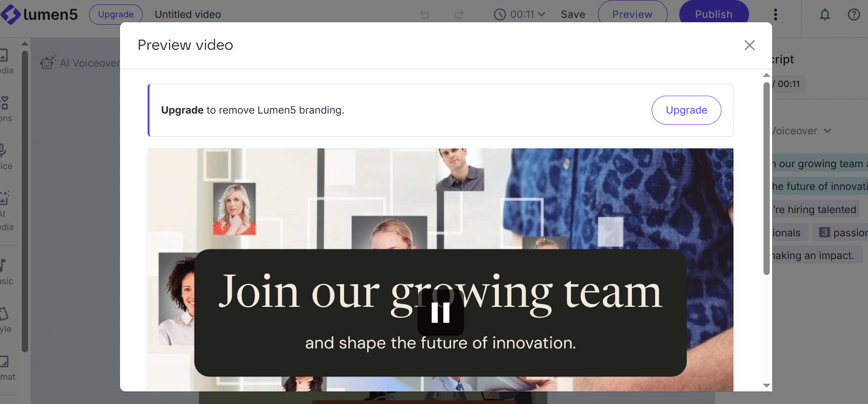Pause the video preview playback

click(441, 313)
